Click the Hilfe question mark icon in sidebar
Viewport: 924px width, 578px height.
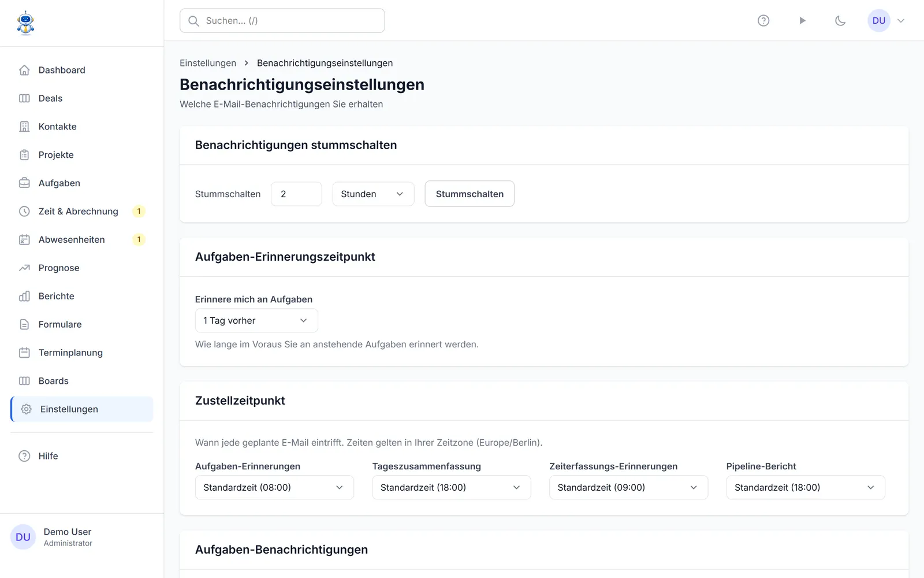pyautogui.click(x=24, y=456)
